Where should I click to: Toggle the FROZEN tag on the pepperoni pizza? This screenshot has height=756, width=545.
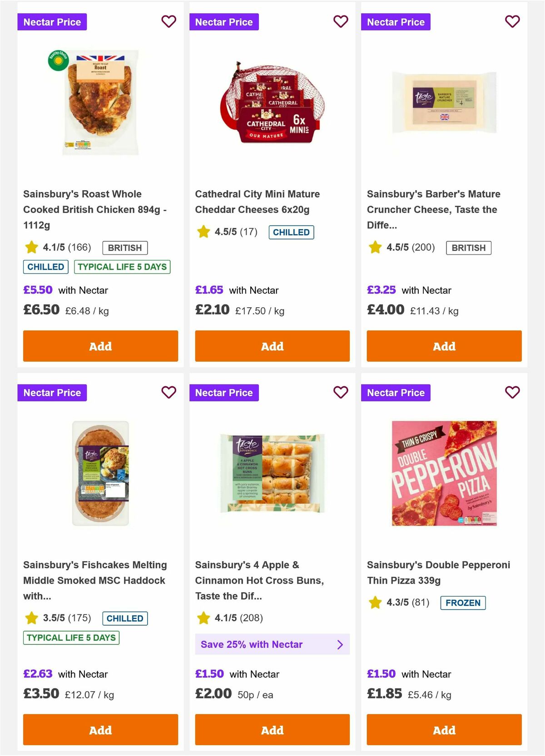[463, 603]
